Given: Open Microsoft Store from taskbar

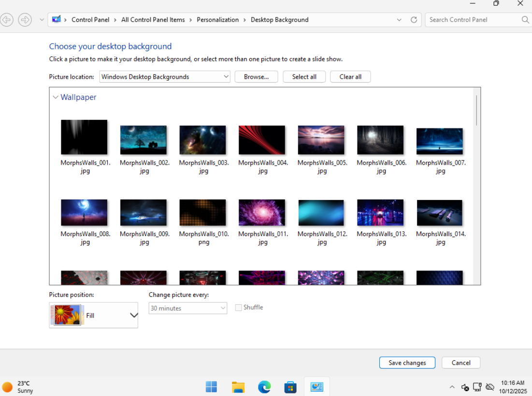Looking at the screenshot, I should [x=290, y=387].
